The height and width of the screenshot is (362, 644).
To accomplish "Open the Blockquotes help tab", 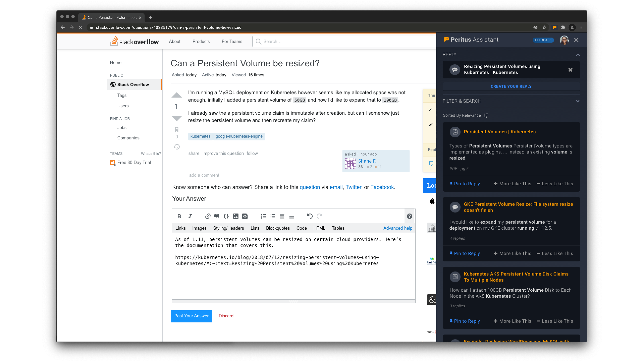I will pos(278,228).
